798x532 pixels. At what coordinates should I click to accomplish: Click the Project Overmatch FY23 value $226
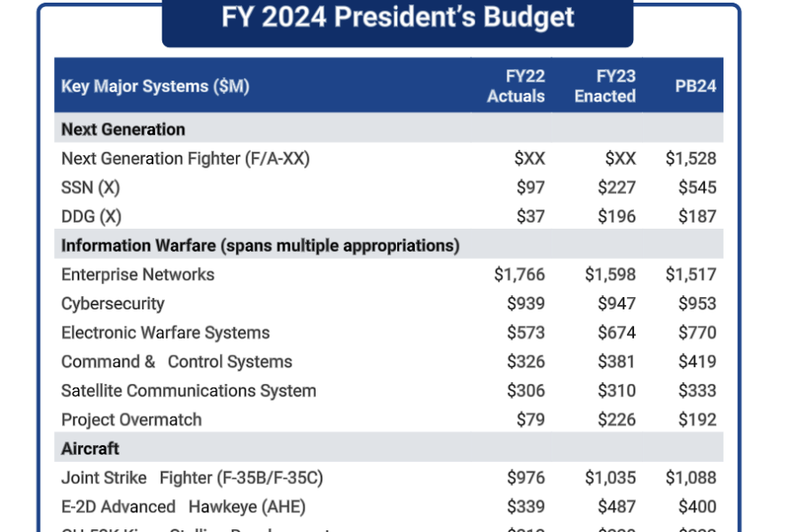pyautogui.click(x=616, y=420)
